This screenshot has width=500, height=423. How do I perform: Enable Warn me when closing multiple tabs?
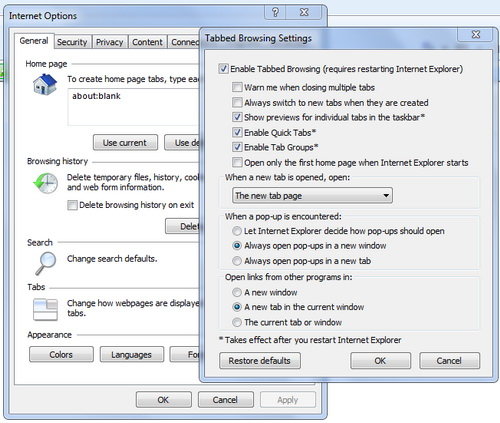[x=237, y=87]
